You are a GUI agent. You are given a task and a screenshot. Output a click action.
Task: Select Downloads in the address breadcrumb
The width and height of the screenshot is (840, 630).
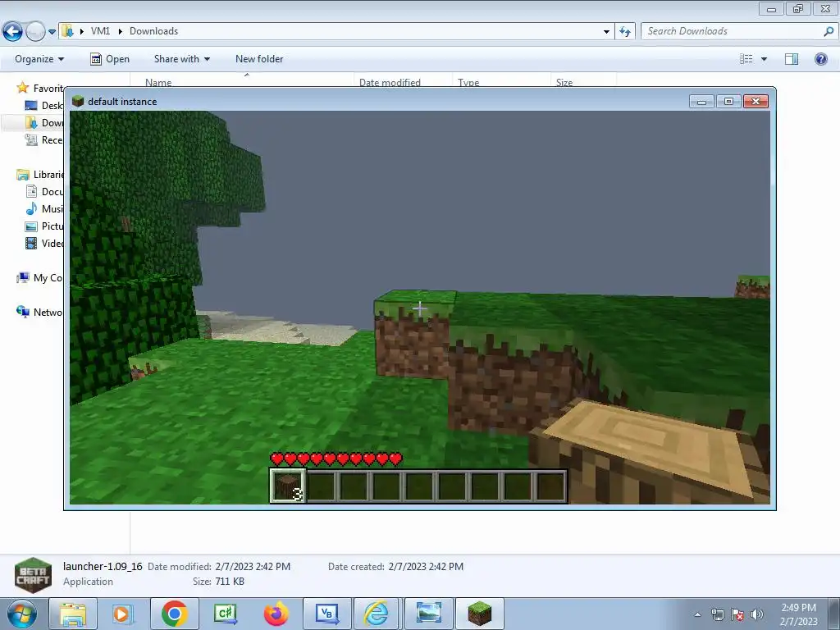point(153,31)
